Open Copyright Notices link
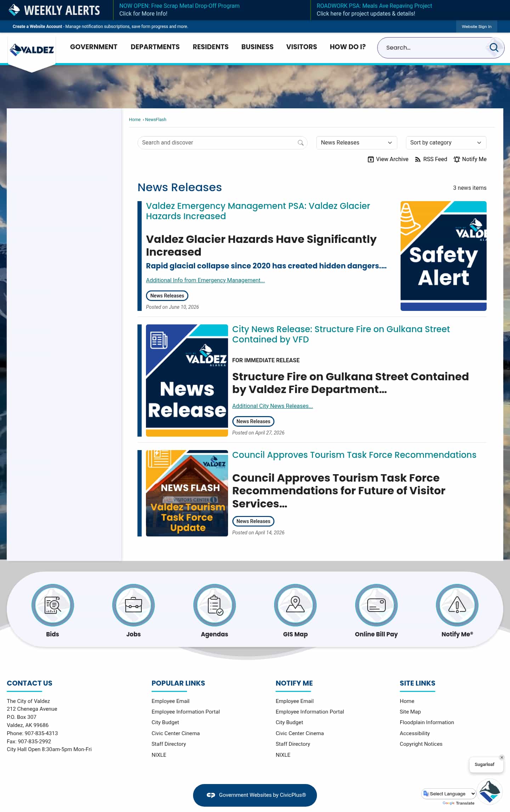This screenshot has width=510, height=812. point(421,744)
